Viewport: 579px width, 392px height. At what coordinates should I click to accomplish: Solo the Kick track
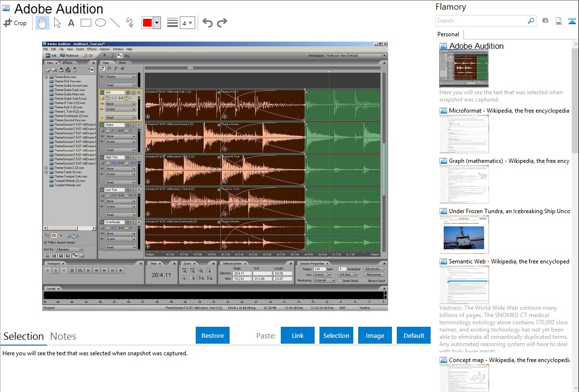(133, 92)
